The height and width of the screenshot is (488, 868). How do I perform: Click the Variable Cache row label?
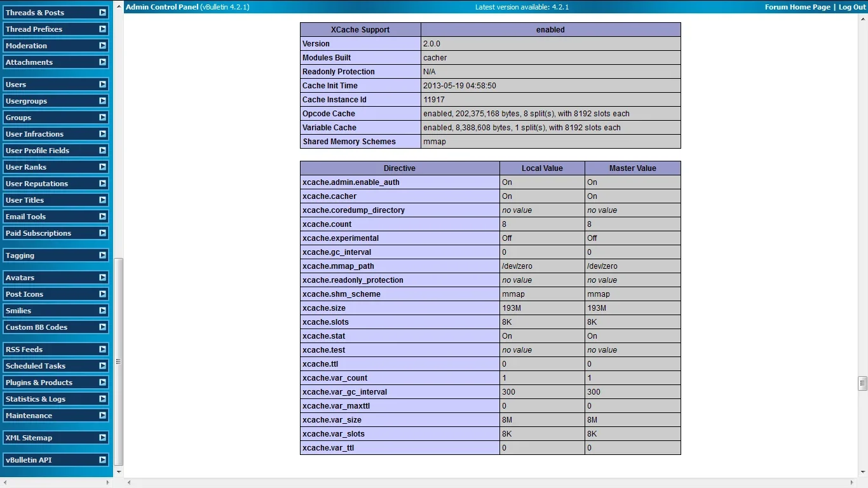[329, 128]
